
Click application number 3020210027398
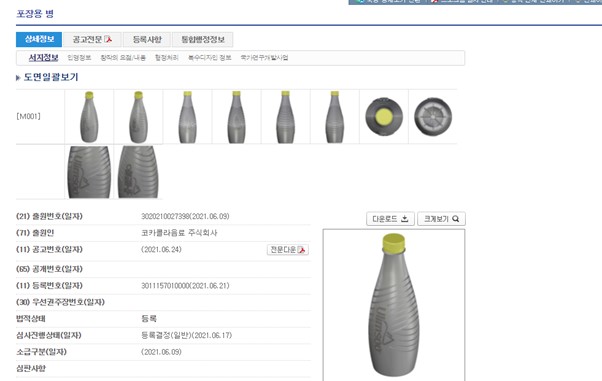point(165,216)
